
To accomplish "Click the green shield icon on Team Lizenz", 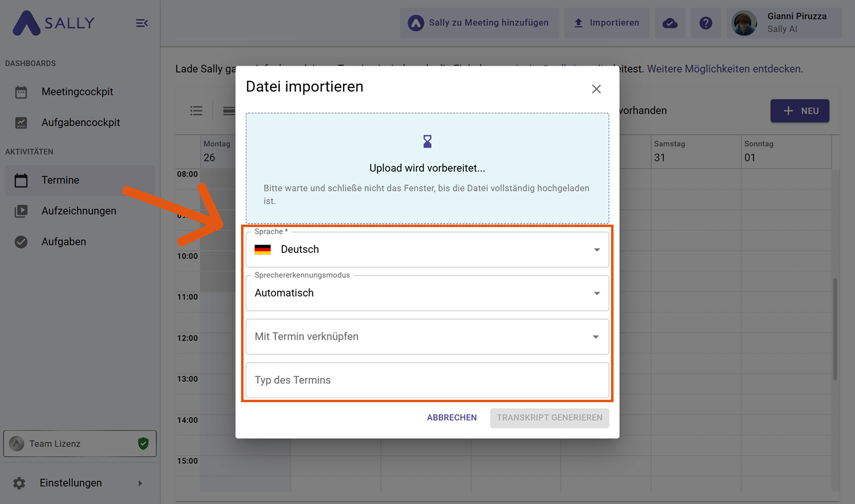I will pos(143,443).
